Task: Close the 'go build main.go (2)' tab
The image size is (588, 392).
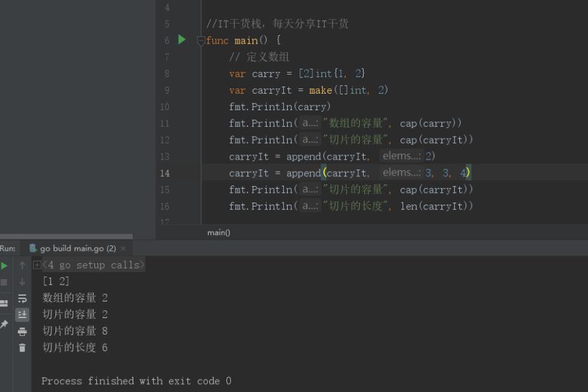Action: [x=123, y=249]
